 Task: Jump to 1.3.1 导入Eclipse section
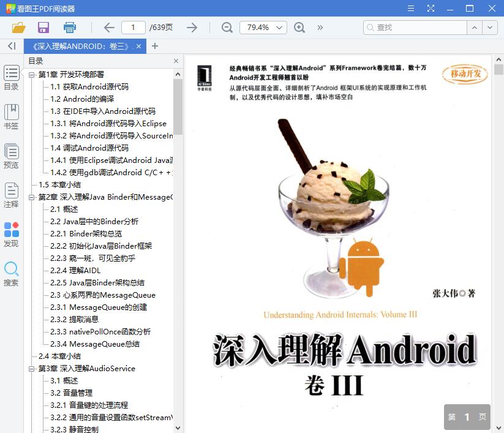[108, 123]
